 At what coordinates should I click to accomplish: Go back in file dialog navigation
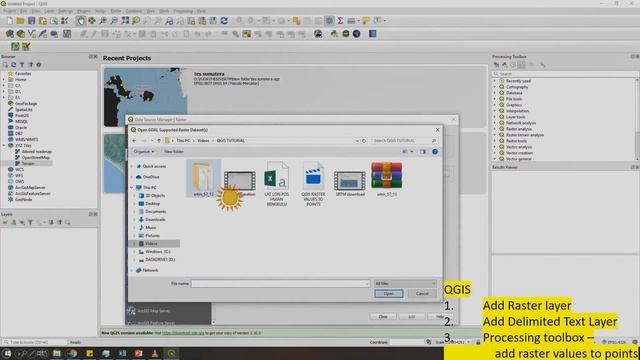(x=134, y=141)
